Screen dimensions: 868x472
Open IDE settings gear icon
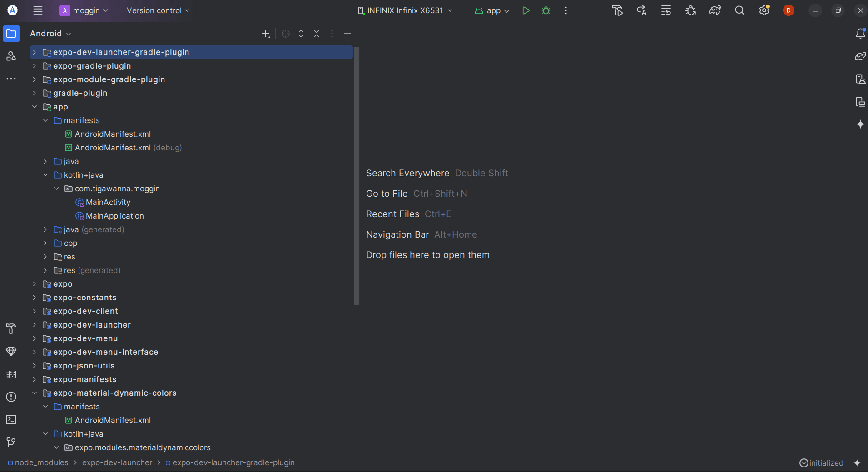(x=764, y=10)
